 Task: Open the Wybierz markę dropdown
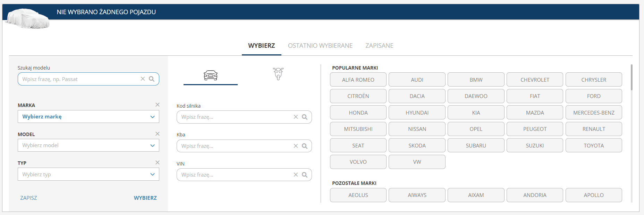pyautogui.click(x=88, y=117)
